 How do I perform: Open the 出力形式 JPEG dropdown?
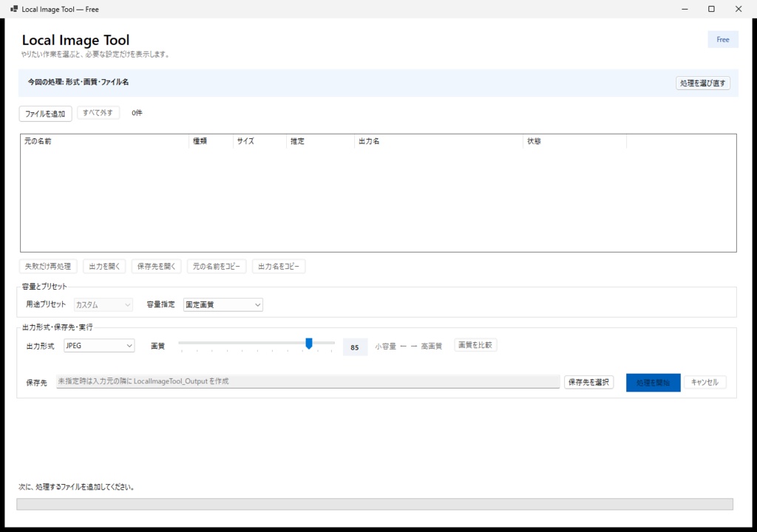pos(99,346)
